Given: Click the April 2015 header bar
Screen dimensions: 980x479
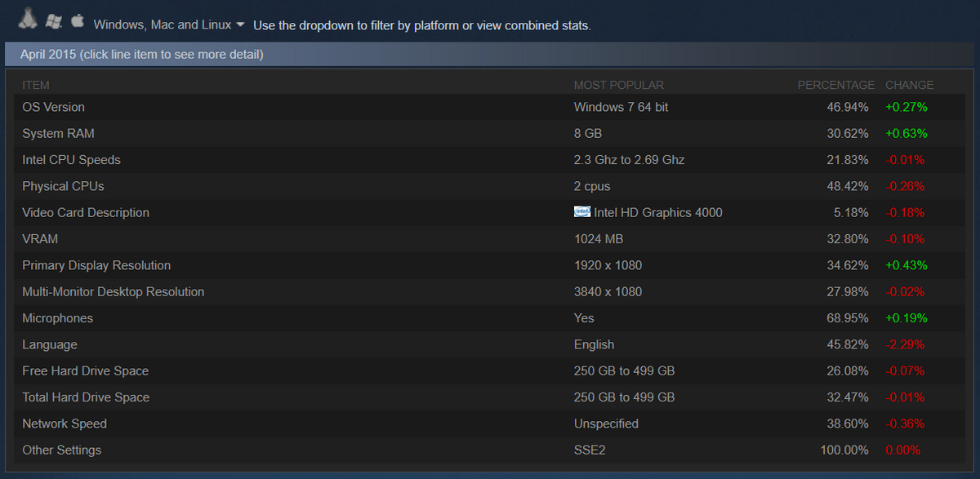Looking at the screenshot, I should tap(490, 55).
